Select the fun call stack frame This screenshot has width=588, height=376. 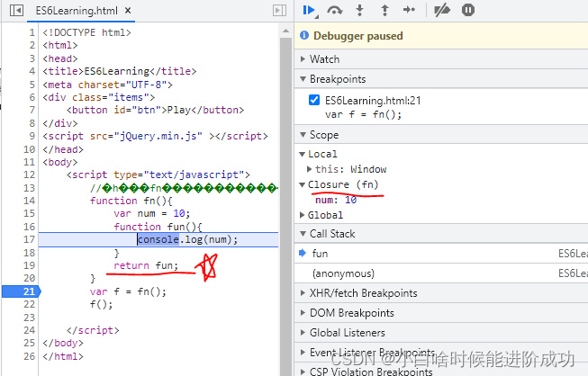320,254
